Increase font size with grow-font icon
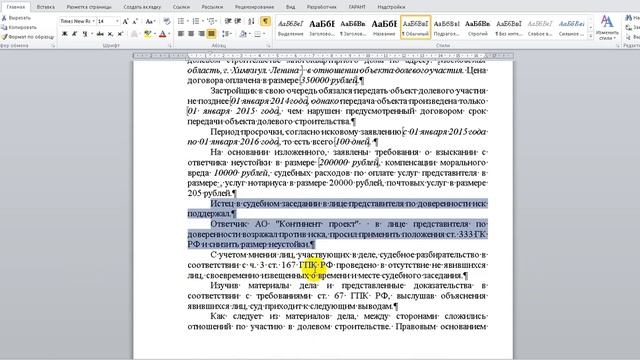 click(x=126, y=21)
